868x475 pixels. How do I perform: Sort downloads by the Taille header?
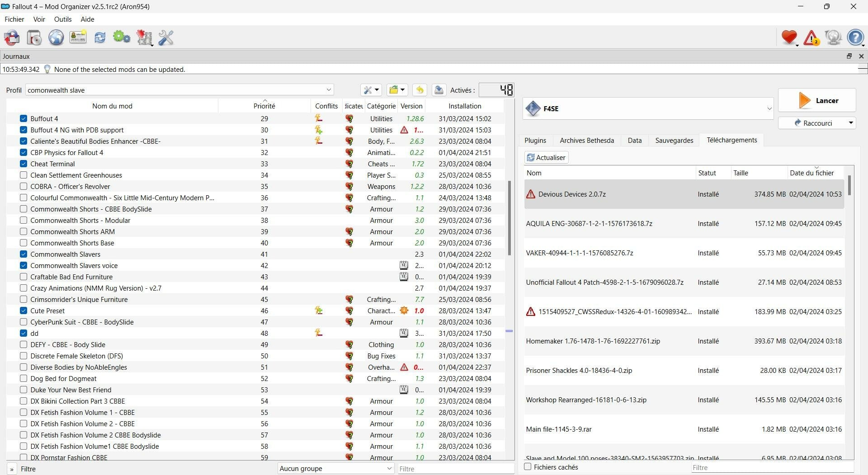coord(759,173)
